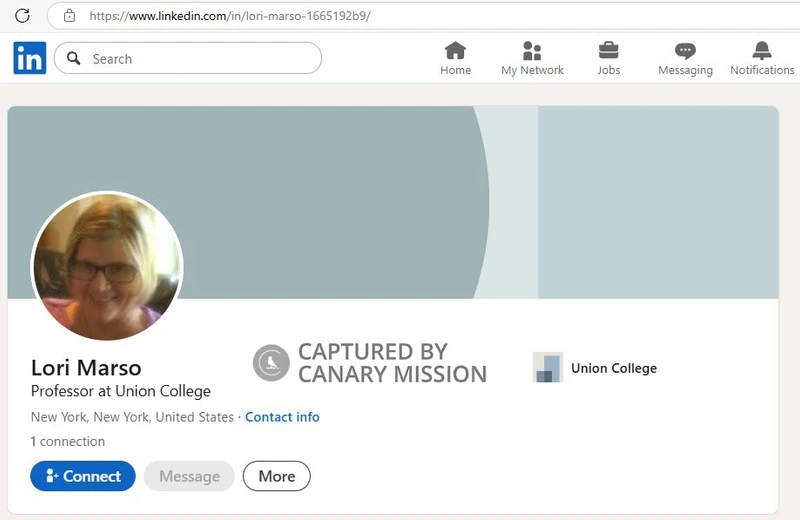800x520 pixels.
Task: Open Notifications with the bell icon
Action: click(x=762, y=59)
